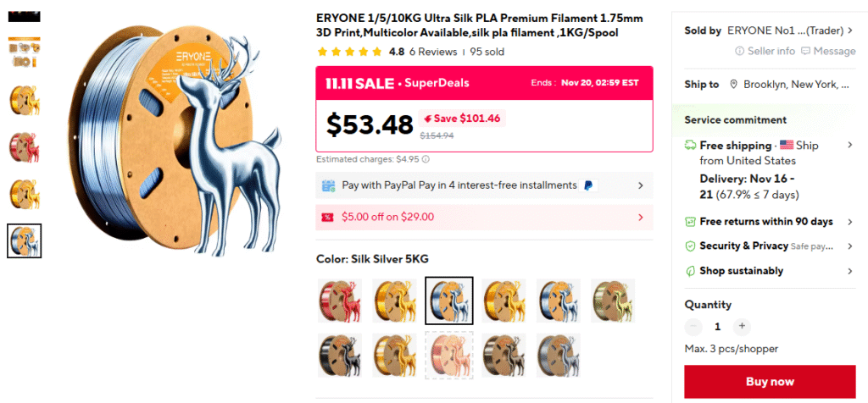
Task: Click the Buy now button
Action: [x=770, y=382]
